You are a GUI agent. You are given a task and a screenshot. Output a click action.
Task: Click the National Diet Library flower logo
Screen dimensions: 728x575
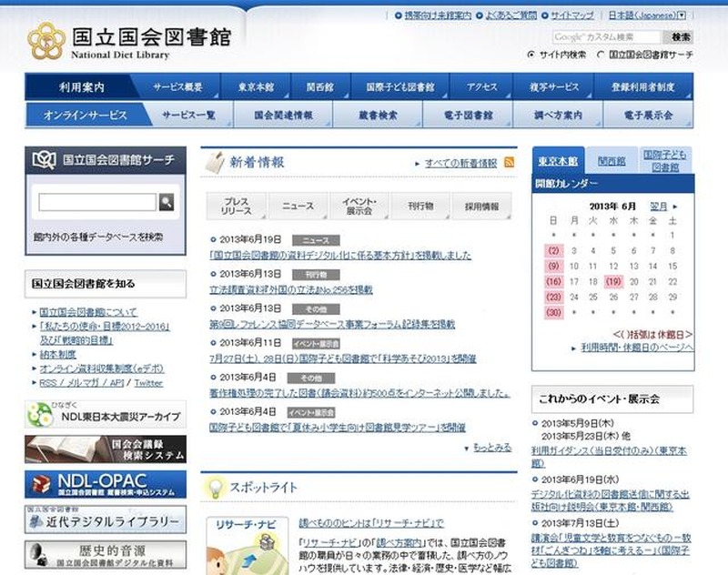point(45,41)
